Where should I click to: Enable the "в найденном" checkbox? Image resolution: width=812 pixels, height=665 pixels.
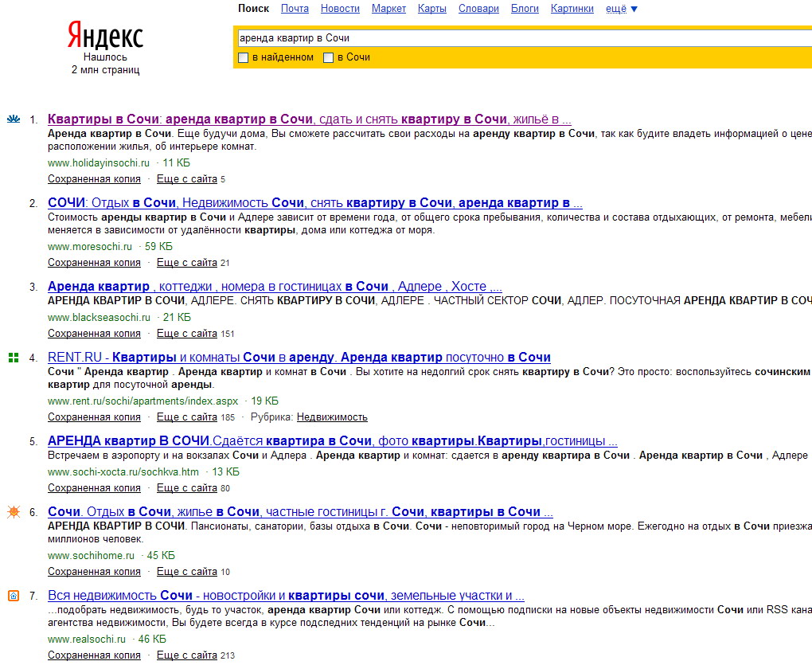(243, 57)
